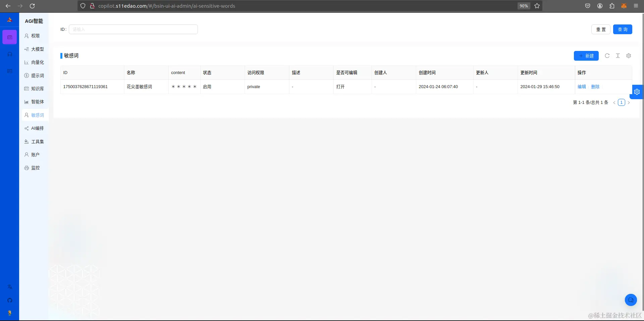Open the 监控 menu item
This screenshot has width=644, height=321.
(35, 168)
